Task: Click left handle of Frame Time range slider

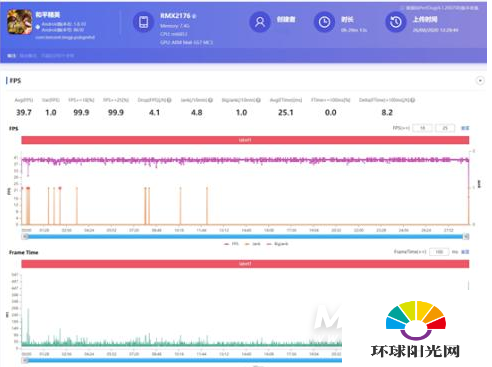Action: pyautogui.click(x=25, y=360)
